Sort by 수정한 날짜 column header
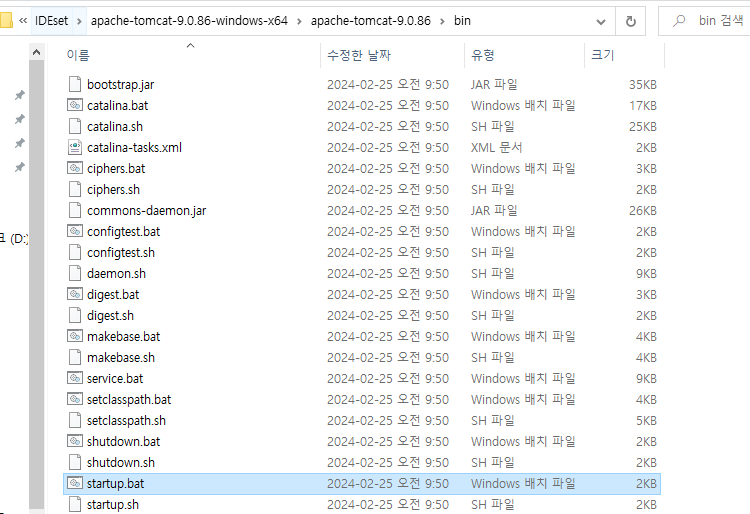This screenshot has height=514, width=750. [359, 55]
